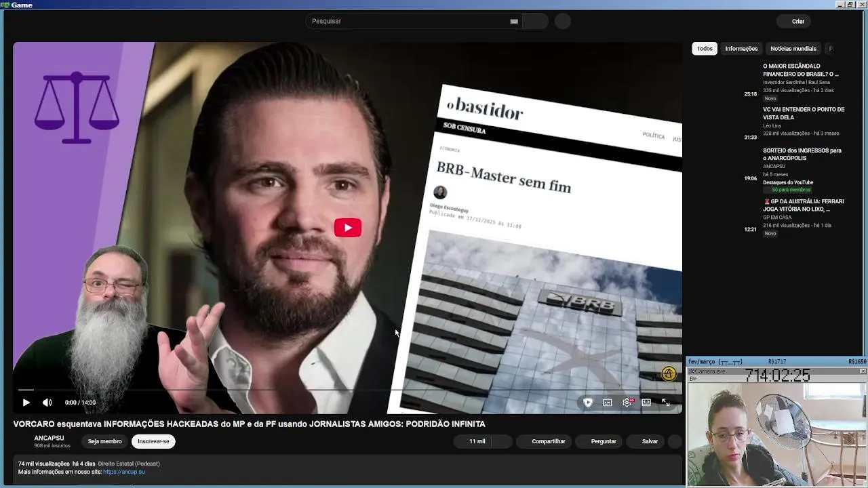Viewport: 868px width, 488px height.
Task: Select the Informações filter chip
Action: coord(741,49)
